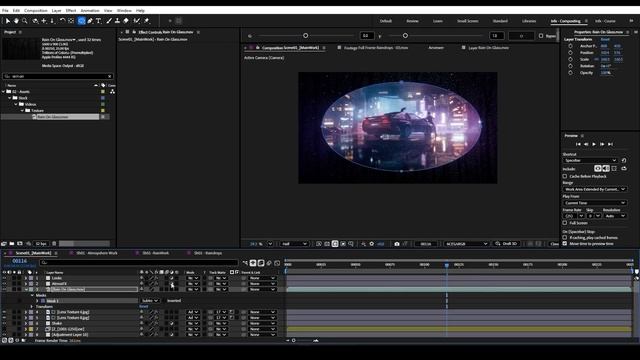Open the Graph Editor icon in timeline
The height and width of the screenshot is (360, 640).
[x=277, y=263]
